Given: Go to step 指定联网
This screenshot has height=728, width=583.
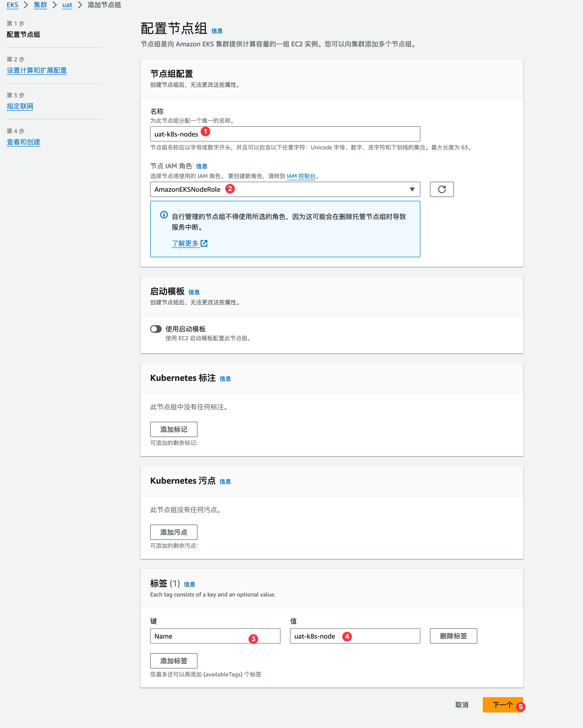Looking at the screenshot, I should pos(20,106).
